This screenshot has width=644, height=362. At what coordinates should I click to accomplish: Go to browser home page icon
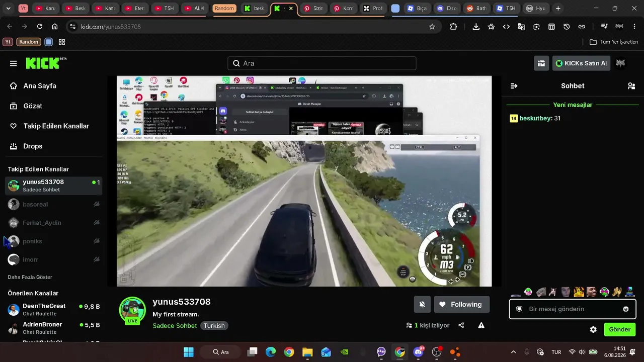pos(55,27)
